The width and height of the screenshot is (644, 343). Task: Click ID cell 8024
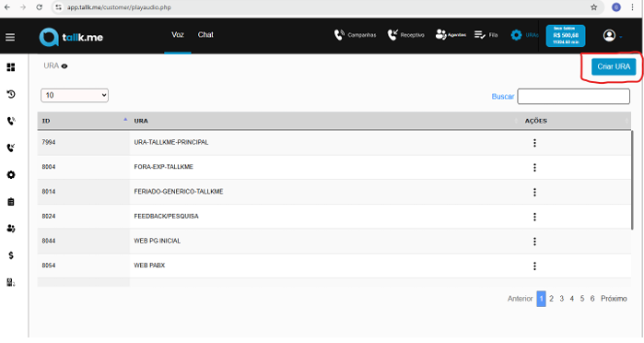point(49,217)
